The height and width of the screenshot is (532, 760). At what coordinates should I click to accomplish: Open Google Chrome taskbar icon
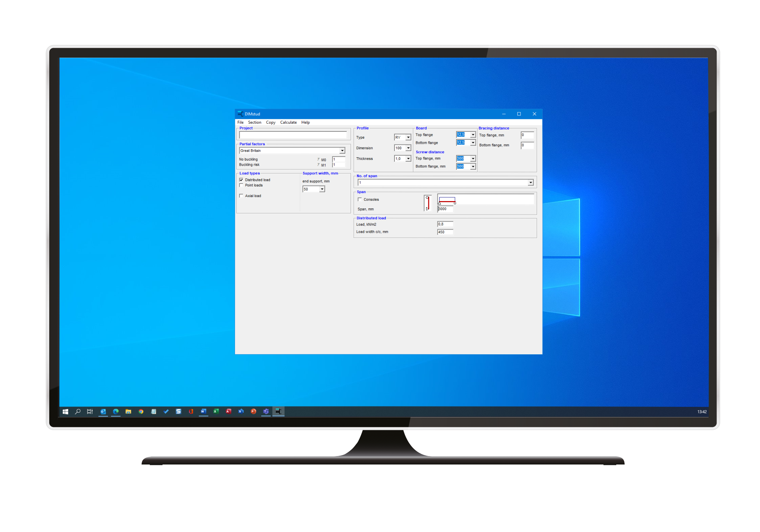[x=141, y=412]
